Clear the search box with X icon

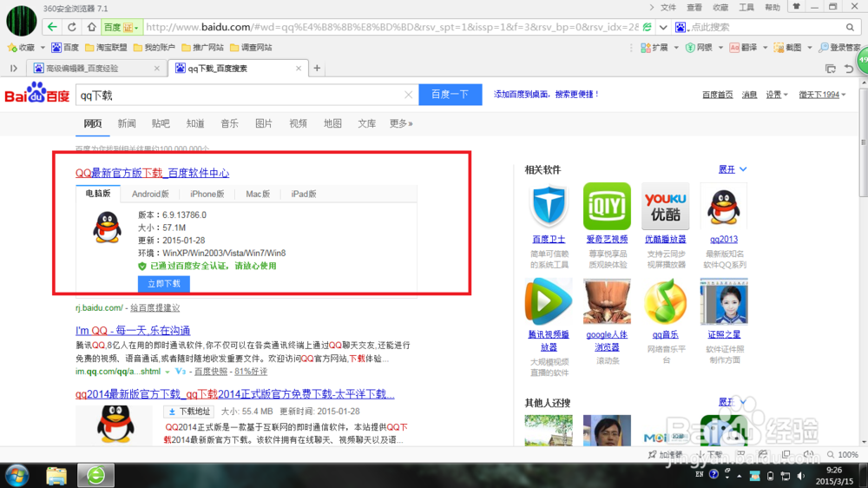pyautogui.click(x=409, y=96)
